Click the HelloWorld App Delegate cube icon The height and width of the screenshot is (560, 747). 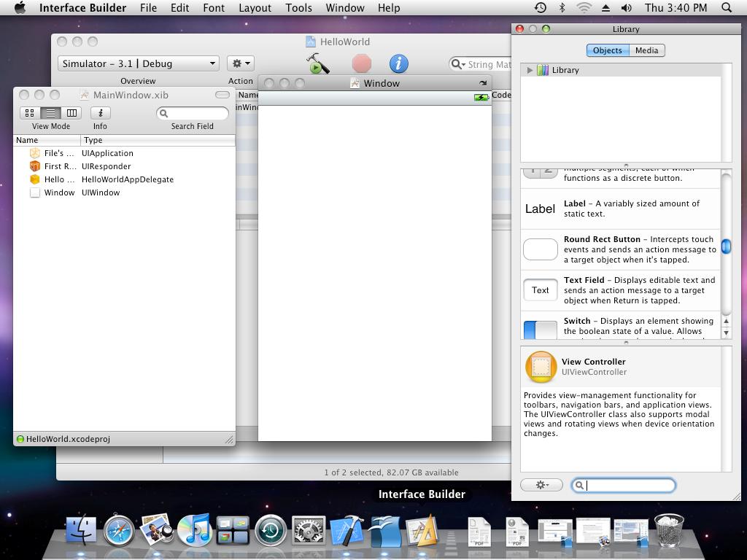[35, 179]
